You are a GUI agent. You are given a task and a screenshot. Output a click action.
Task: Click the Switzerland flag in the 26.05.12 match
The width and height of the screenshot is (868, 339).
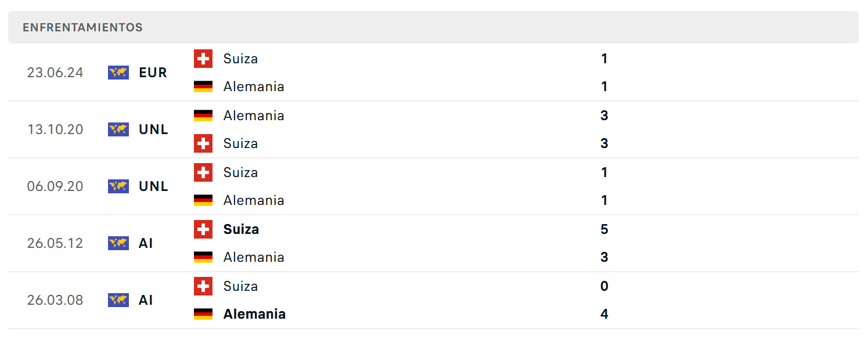(x=203, y=229)
